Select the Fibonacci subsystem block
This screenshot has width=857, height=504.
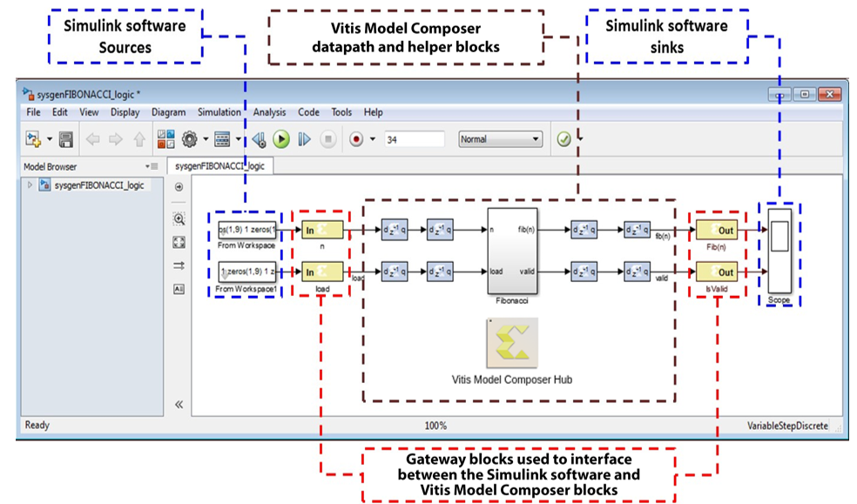(x=512, y=252)
